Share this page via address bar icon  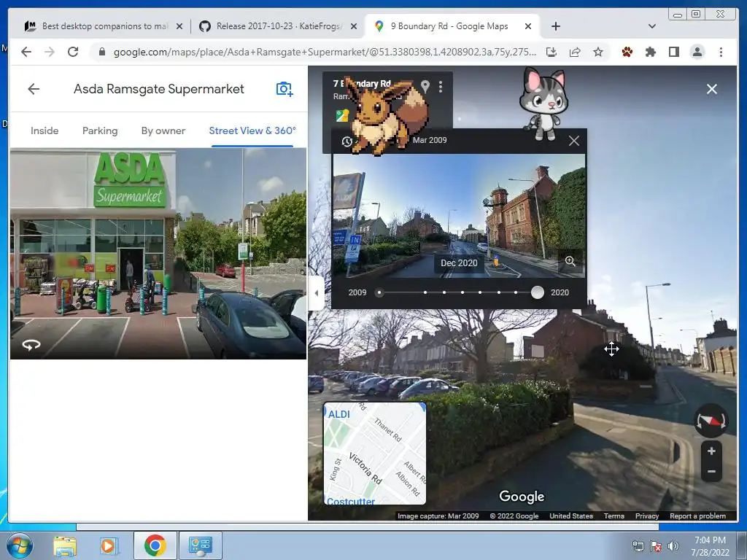pos(575,52)
